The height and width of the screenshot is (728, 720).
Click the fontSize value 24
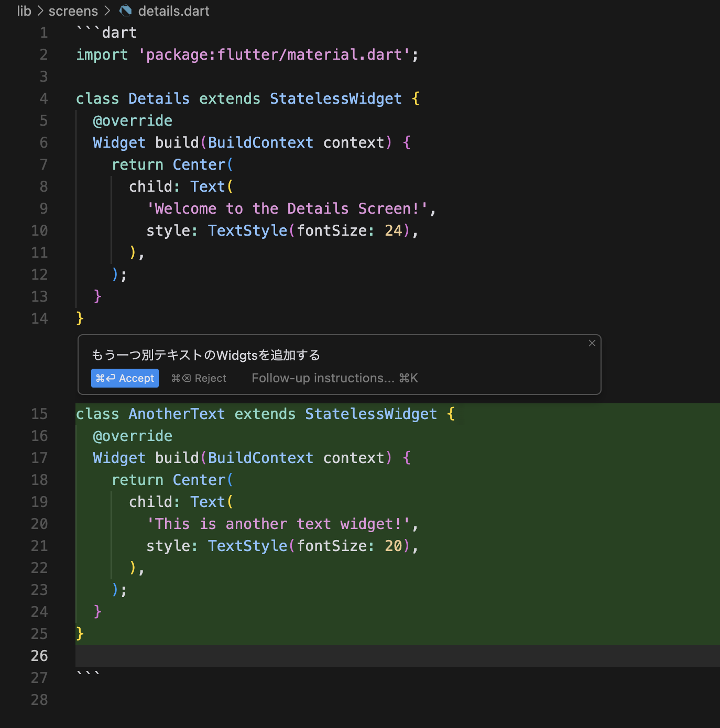click(393, 231)
